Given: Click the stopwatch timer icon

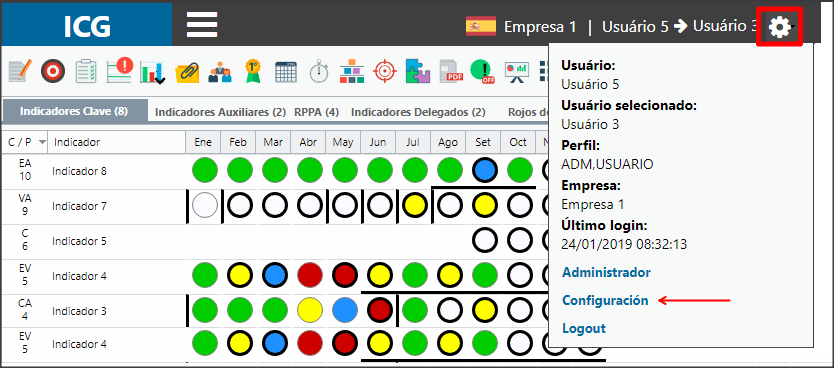Looking at the screenshot, I should coord(319,71).
